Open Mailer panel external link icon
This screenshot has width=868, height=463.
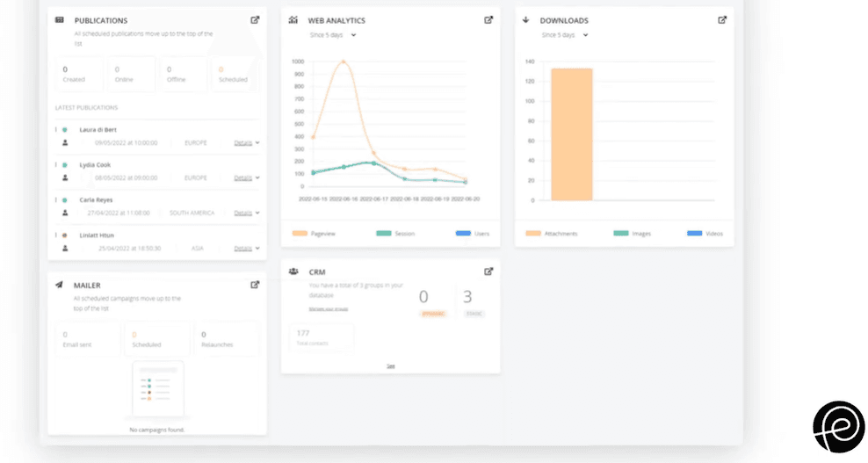[x=255, y=285]
